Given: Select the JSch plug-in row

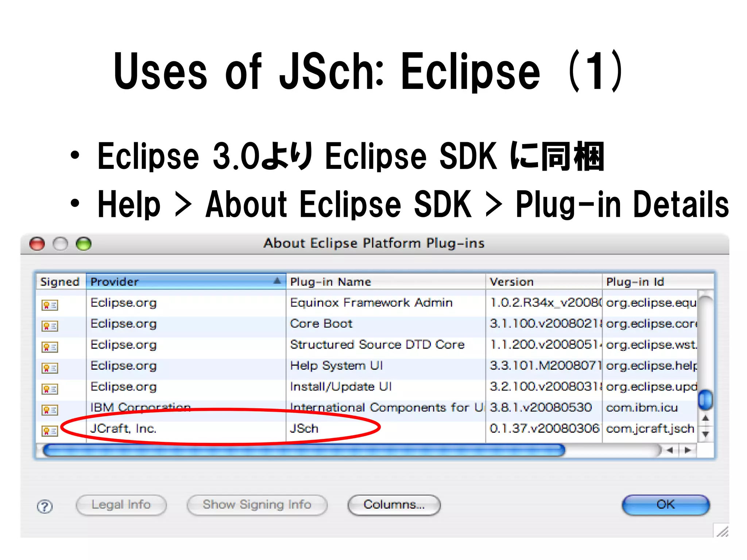Looking at the screenshot, I should 304,428.
